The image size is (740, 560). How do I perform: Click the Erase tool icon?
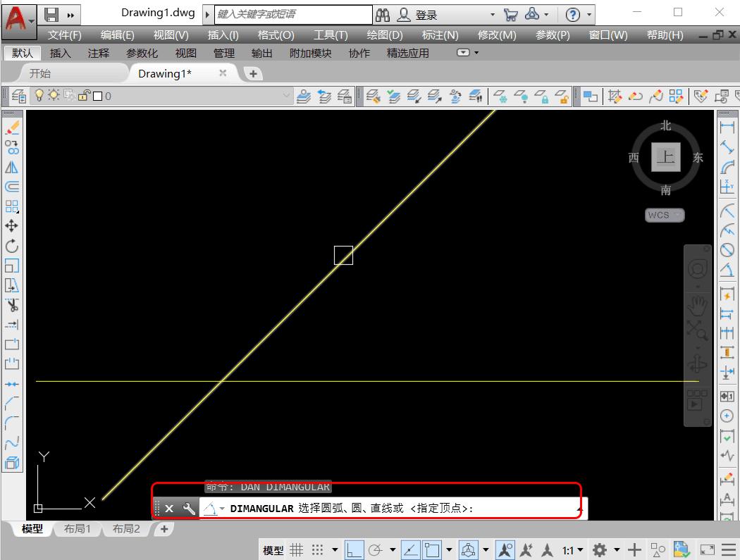[x=12, y=127]
